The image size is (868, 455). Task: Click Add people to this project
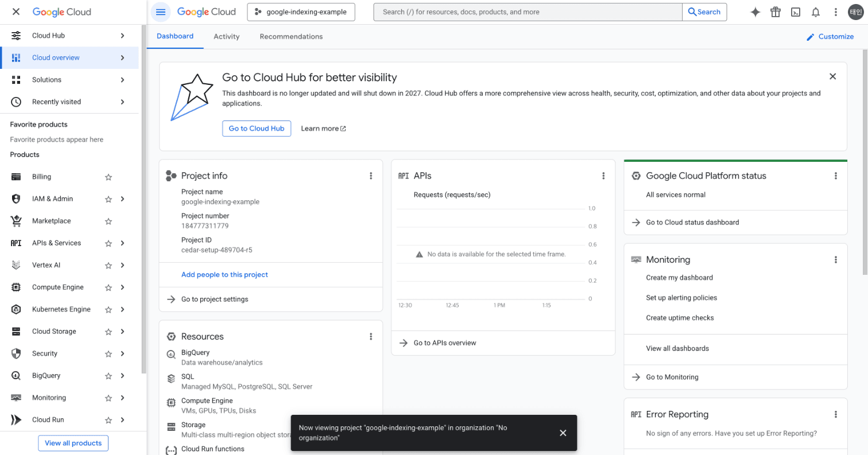click(224, 275)
